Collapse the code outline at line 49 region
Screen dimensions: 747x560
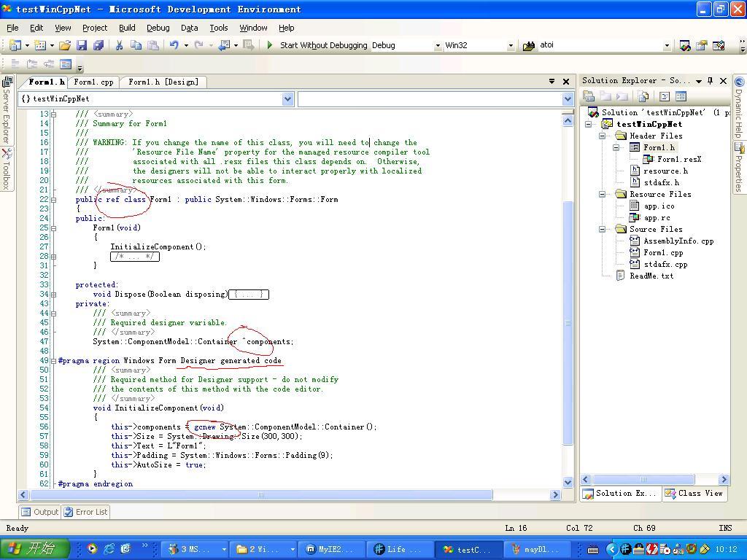53,361
